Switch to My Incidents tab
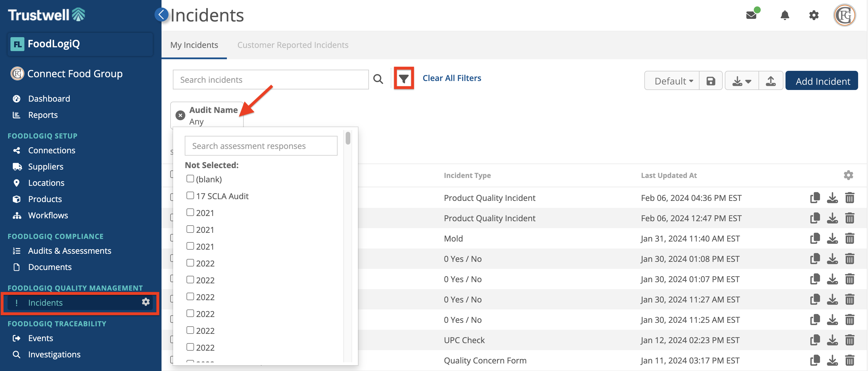 click(194, 45)
